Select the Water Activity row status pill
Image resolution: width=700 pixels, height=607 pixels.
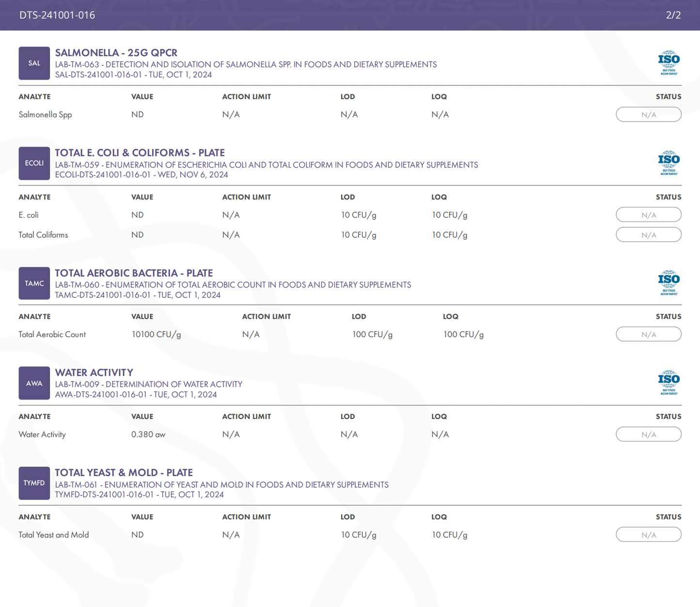click(x=648, y=435)
